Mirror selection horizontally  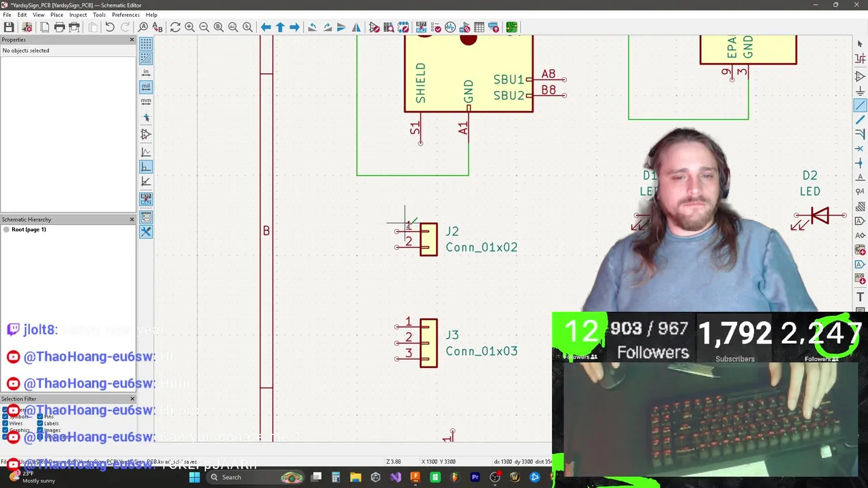tap(356, 27)
